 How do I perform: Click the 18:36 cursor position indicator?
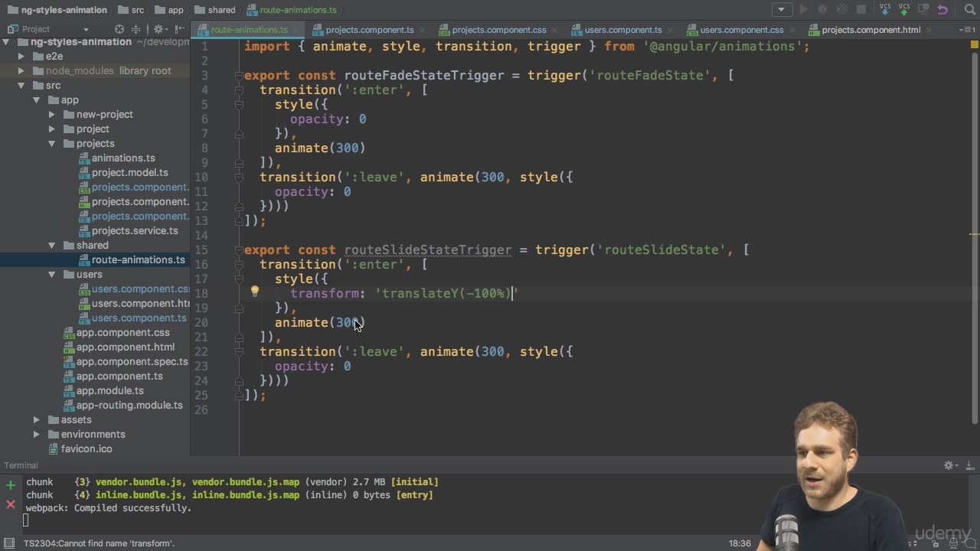740,543
